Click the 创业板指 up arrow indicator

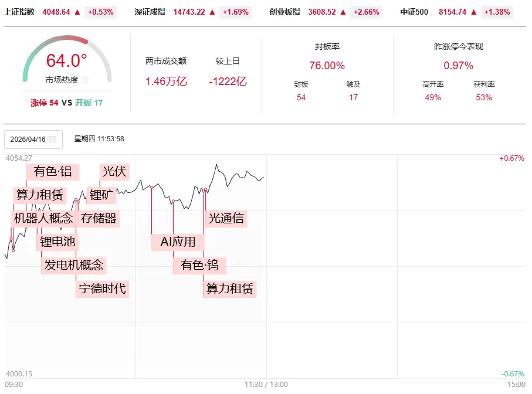[x=343, y=12]
